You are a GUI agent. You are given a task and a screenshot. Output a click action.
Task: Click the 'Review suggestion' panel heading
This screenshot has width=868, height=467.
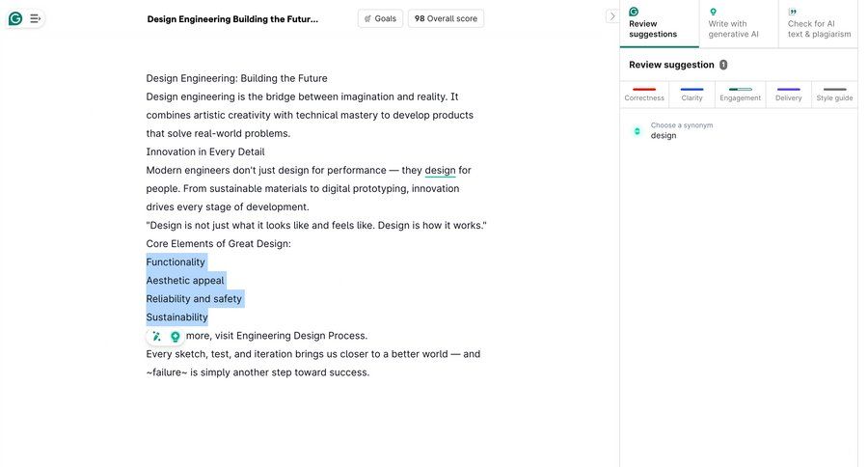671,65
